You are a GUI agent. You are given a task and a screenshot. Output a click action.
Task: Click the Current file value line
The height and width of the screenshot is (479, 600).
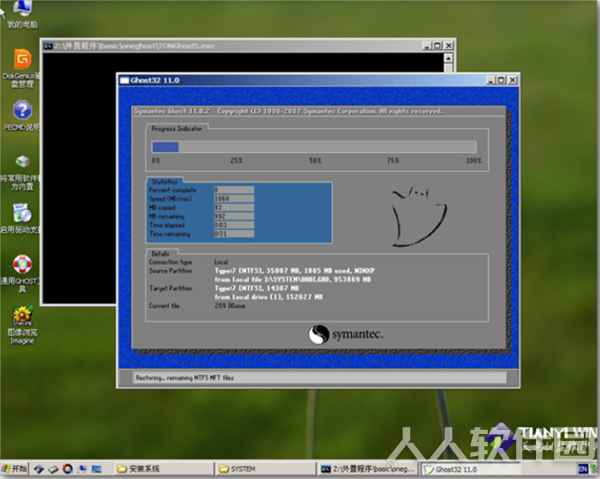click(x=230, y=306)
